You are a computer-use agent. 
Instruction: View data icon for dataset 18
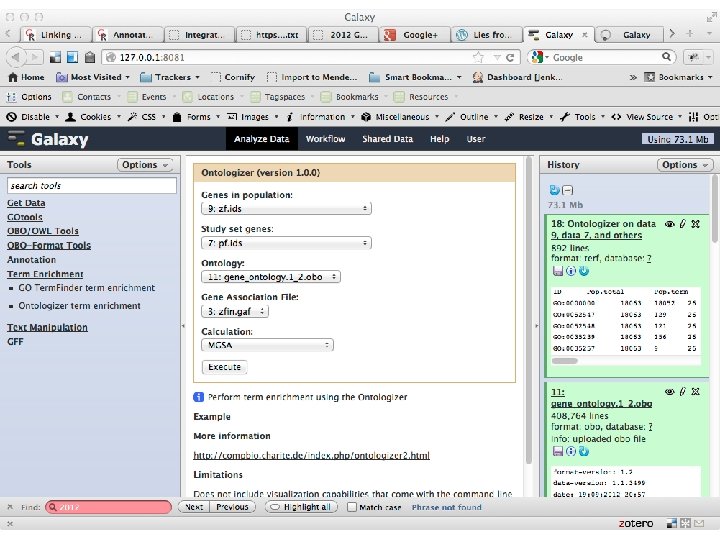(669, 224)
